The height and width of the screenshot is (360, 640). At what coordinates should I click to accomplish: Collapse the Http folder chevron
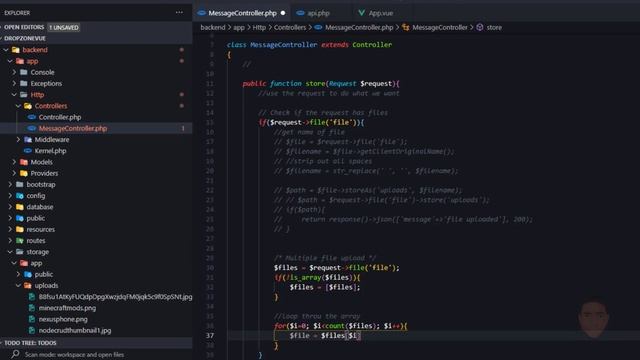(14, 95)
